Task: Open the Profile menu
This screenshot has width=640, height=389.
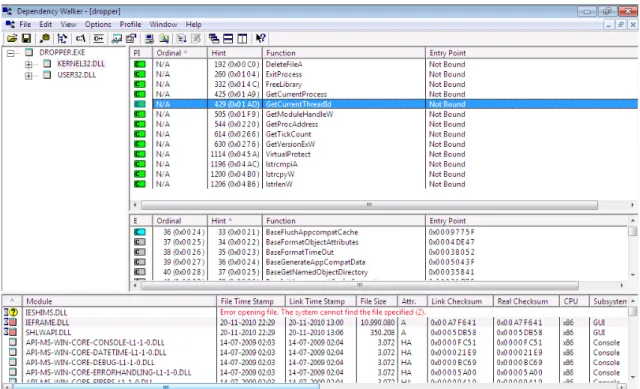Action: tap(130, 24)
